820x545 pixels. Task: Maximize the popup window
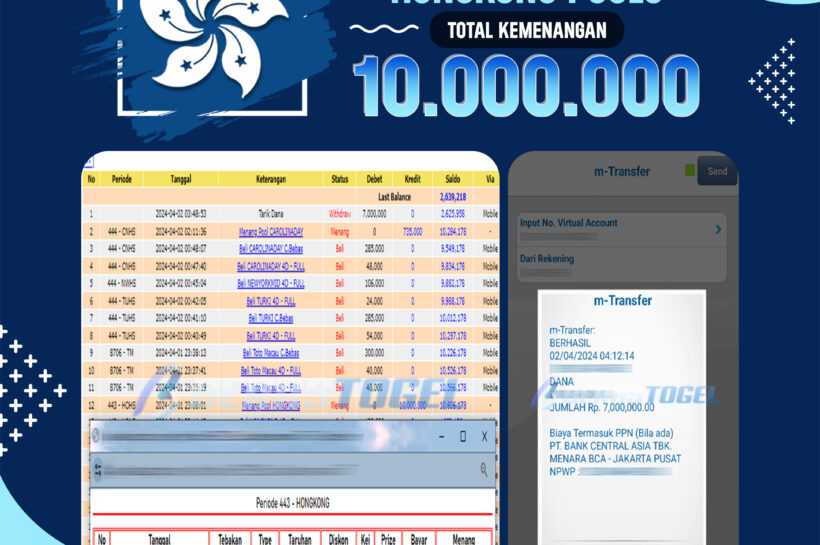(462, 437)
